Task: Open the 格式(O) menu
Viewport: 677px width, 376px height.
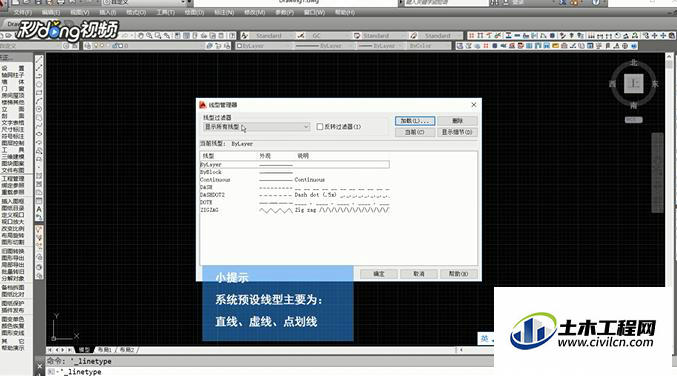Action: click(x=136, y=13)
